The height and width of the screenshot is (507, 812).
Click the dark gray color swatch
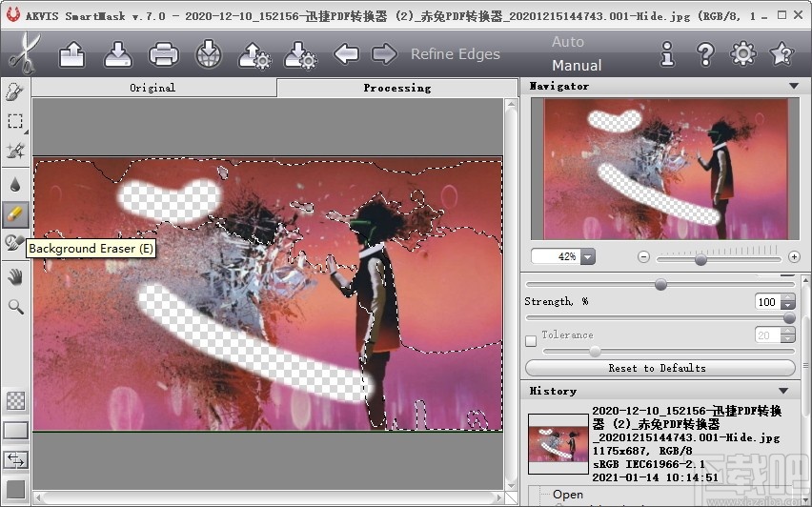point(15,490)
